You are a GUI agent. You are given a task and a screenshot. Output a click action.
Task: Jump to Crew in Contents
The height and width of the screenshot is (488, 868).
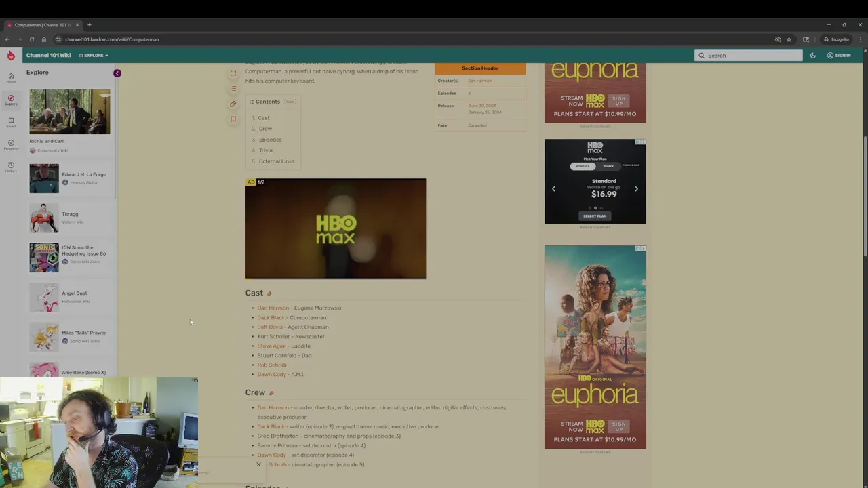coord(265,129)
